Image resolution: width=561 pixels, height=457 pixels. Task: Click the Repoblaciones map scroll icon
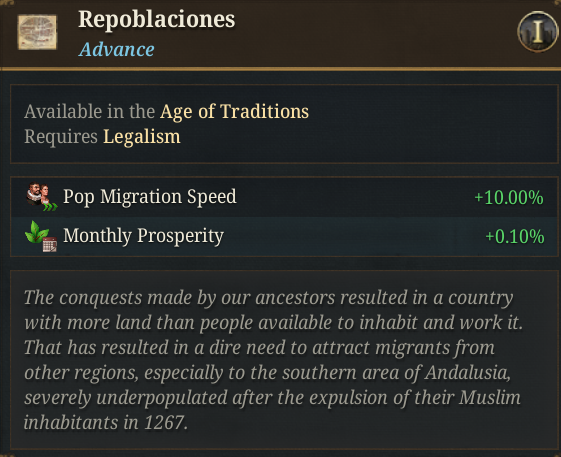(x=37, y=32)
